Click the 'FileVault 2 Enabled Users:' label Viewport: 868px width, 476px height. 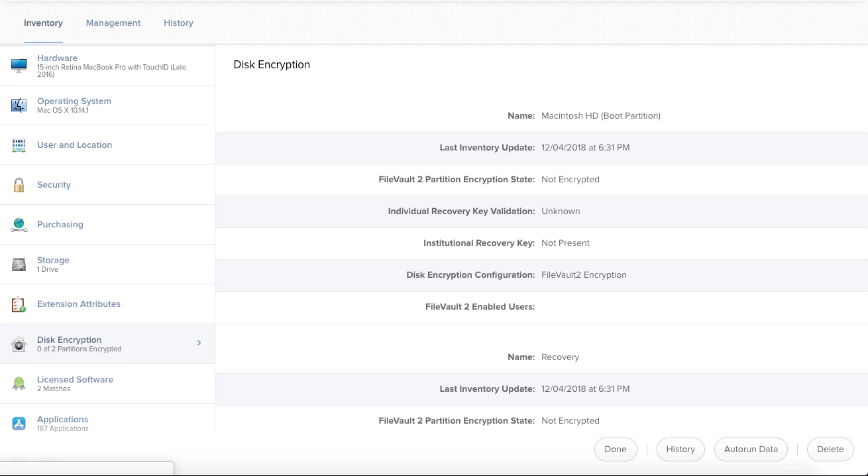coord(480,306)
